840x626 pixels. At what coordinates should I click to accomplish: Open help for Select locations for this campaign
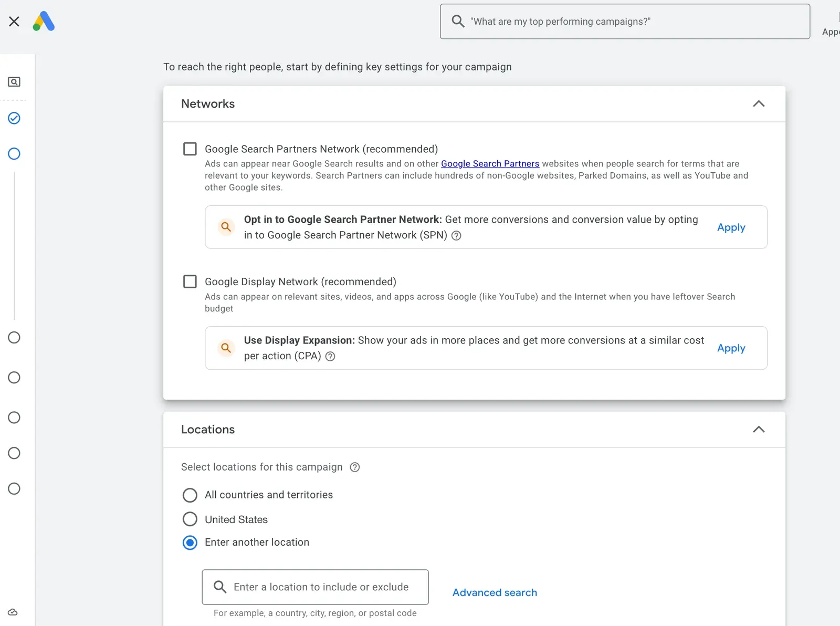click(355, 467)
